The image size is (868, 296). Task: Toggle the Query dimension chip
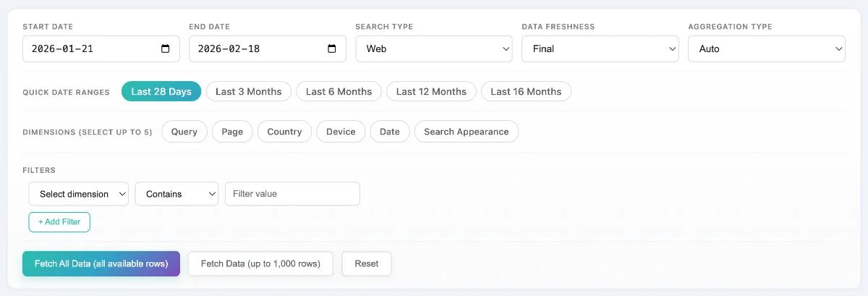(184, 132)
